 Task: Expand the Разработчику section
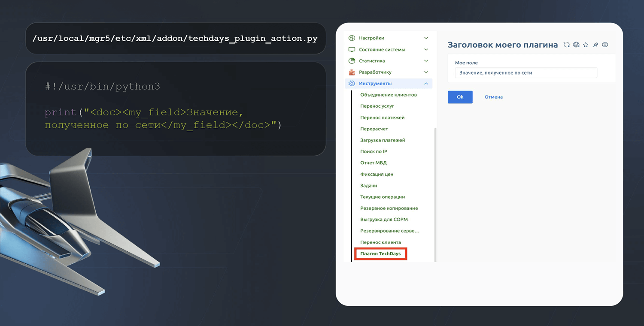coord(426,72)
